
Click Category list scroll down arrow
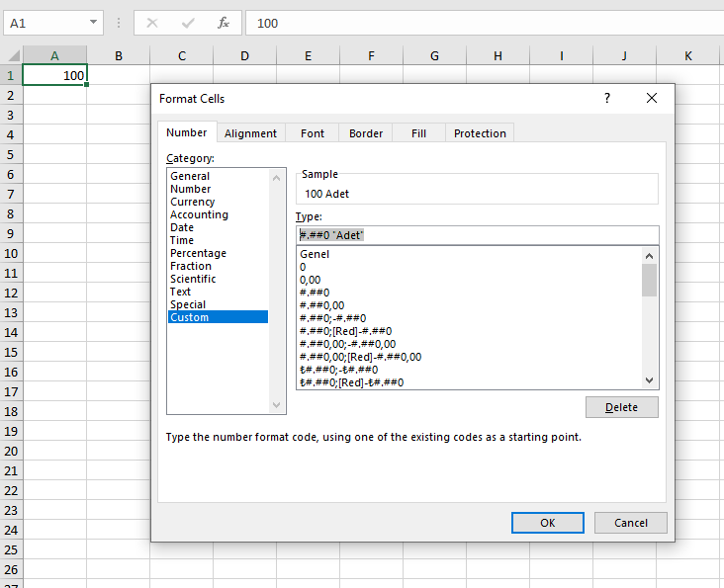pyautogui.click(x=277, y=404)
